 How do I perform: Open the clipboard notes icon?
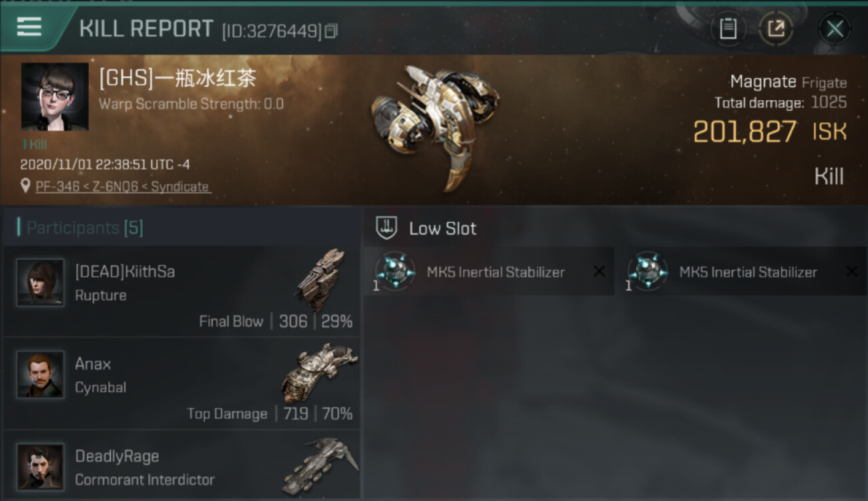pyautogui.click(x=728, y=29)
